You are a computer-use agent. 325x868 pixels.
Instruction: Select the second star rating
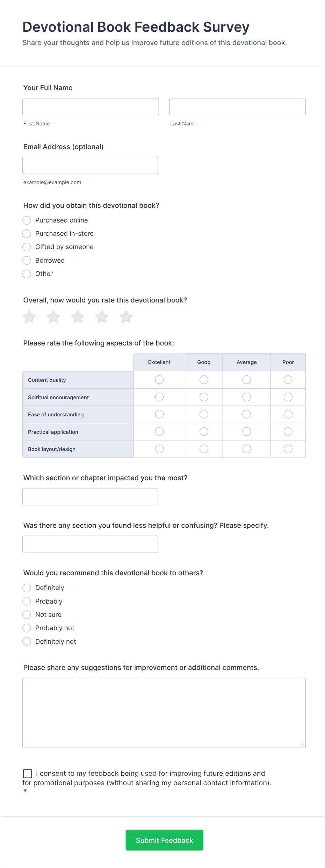[x=53, y=317]
